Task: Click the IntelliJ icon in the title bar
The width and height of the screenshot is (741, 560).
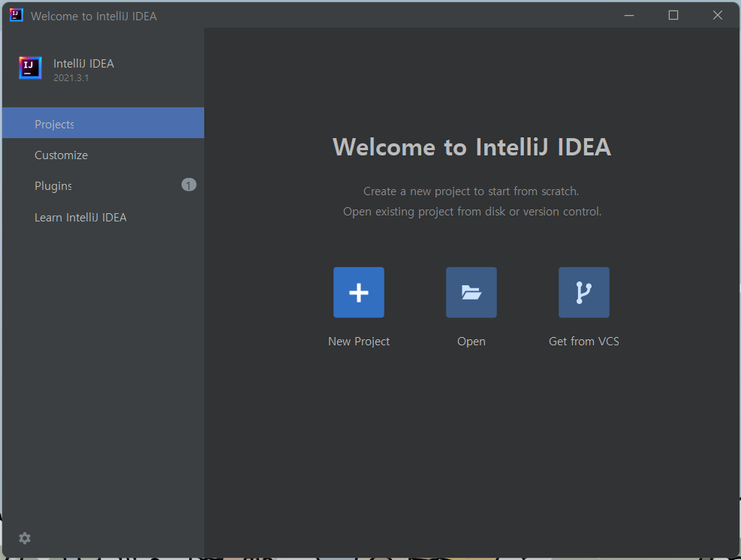Action: 16,15
